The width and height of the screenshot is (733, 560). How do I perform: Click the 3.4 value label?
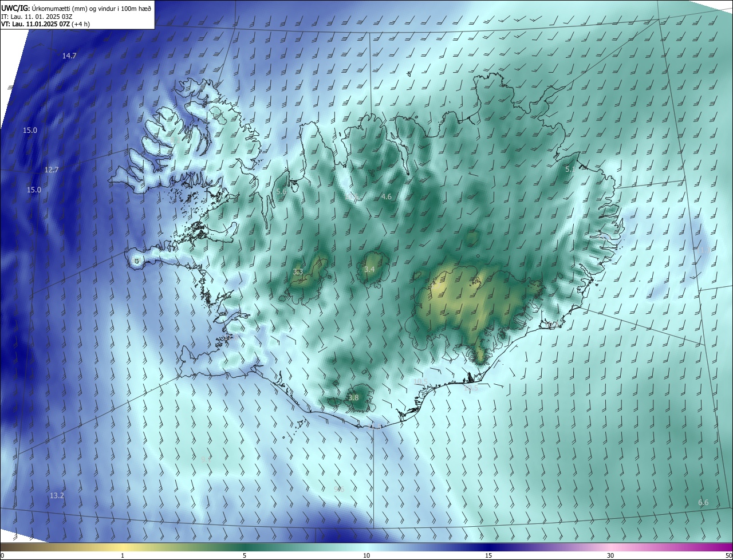pos(369,269)
